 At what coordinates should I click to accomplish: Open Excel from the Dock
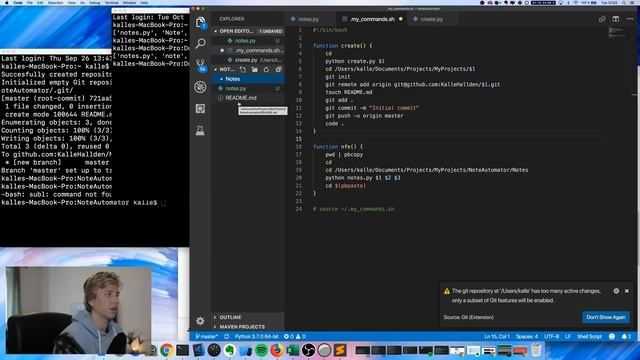293,350
